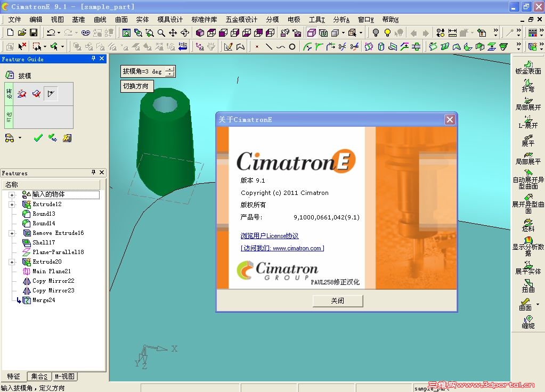
Task: Click the 缠绕 sidebar tool
Action: coord(528,322)
